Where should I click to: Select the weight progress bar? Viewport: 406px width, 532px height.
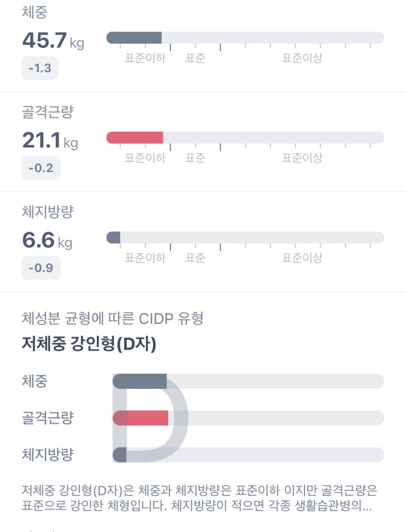(245, 38)
